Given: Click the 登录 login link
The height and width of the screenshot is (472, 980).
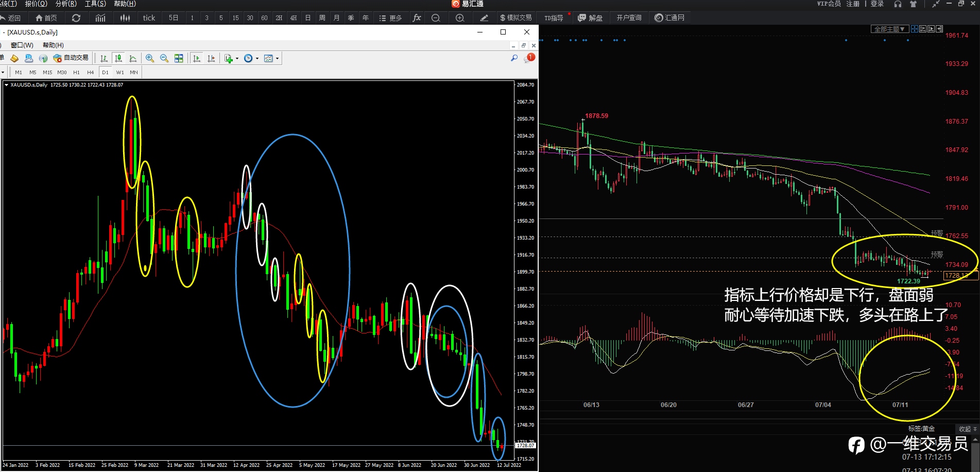Looking at the screenshot, I should 877,4.
